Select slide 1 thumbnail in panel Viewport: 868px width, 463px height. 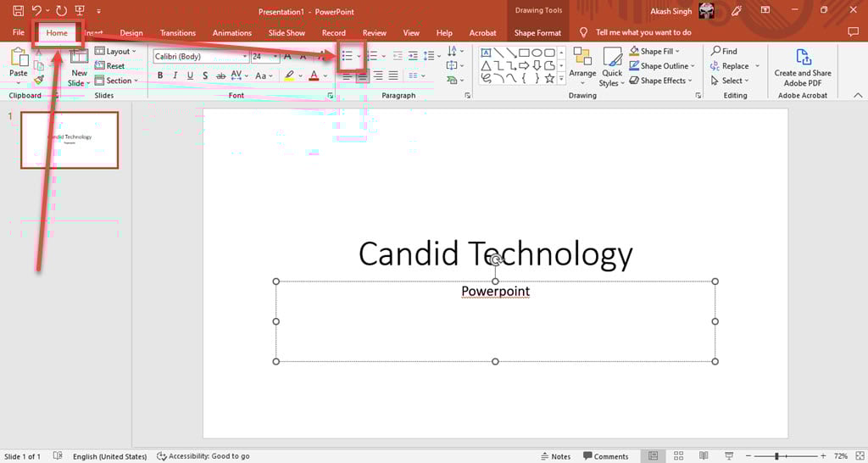coord(70,140)
